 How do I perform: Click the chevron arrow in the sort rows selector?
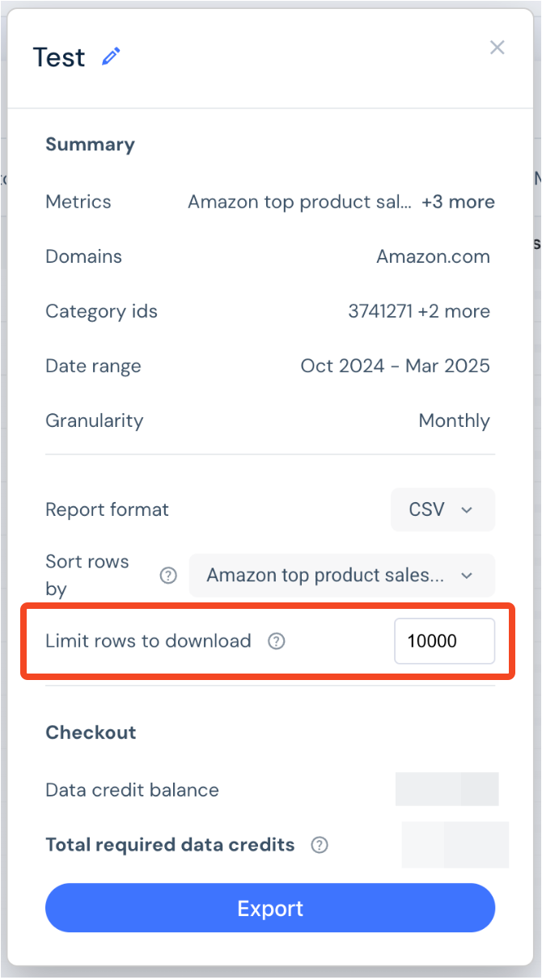[x=466, y=576]
